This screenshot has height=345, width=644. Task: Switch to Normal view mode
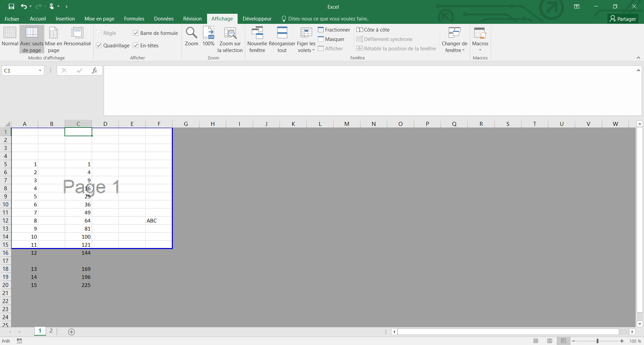(10, 36)
